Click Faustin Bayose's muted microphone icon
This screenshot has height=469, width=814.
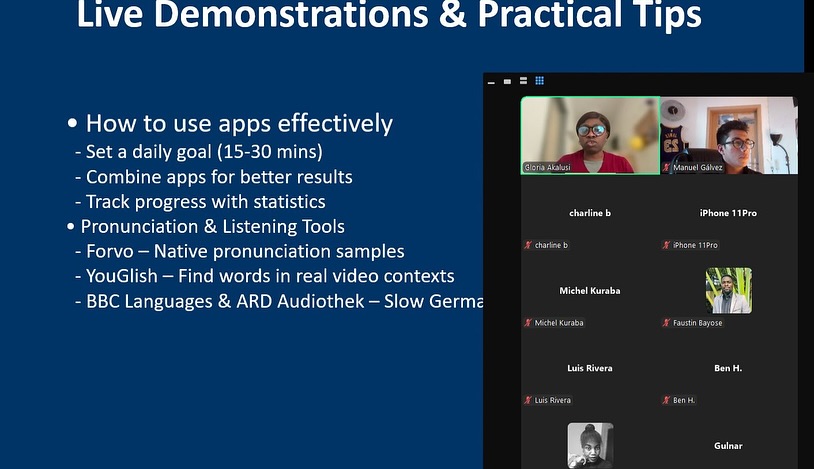666,323
